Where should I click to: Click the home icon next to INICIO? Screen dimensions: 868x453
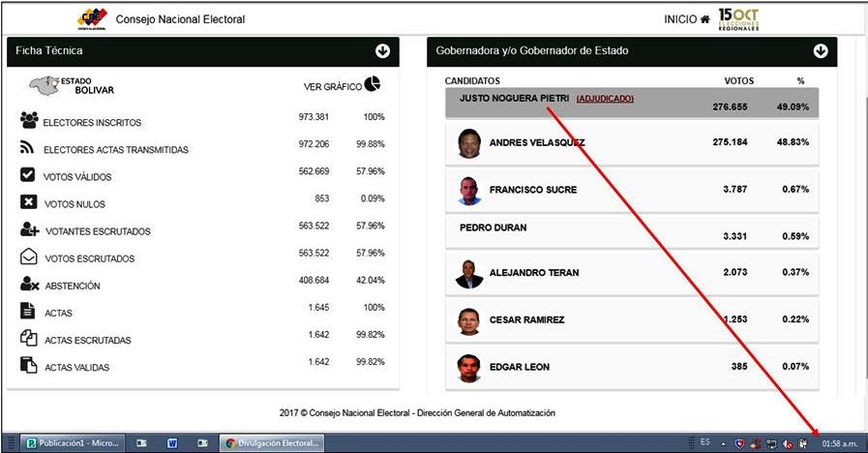pos(705,19)
